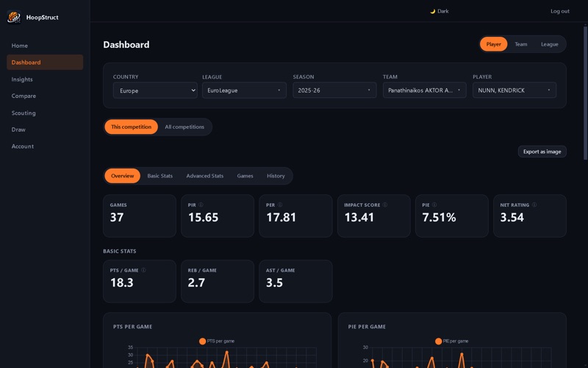Click the Export as image button
Screen dimensions: 588x368
coord(542,152)
